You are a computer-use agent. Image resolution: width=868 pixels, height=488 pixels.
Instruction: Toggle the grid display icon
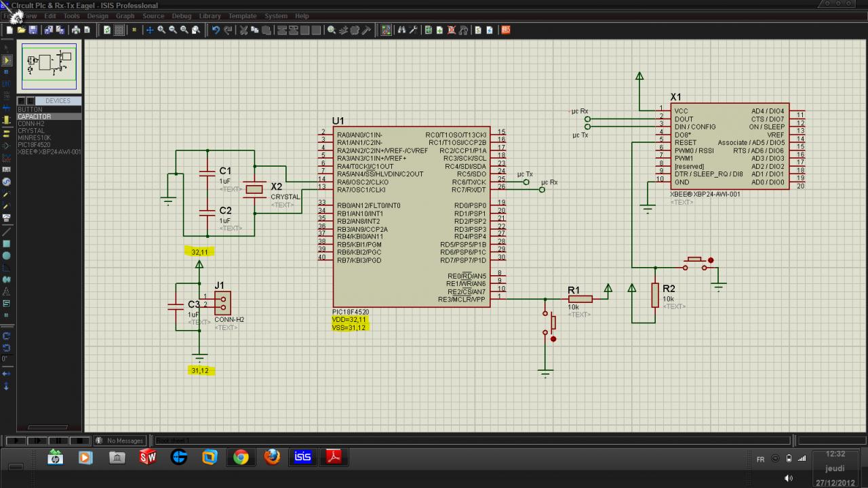coord(119,30)
